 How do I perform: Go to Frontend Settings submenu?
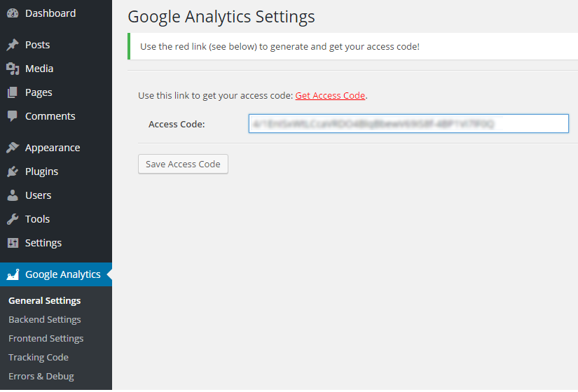pos(46,338)
